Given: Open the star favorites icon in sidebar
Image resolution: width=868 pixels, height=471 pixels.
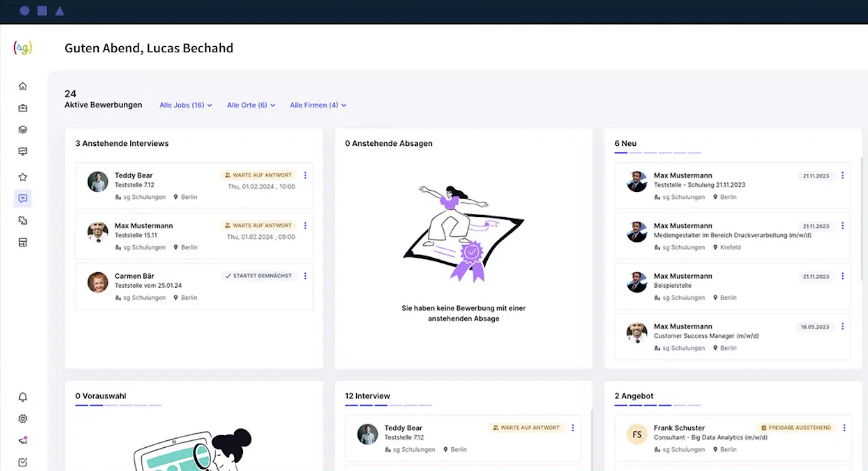Looking at the screenshot, I should pyautogui.click(x=23, y=177).
